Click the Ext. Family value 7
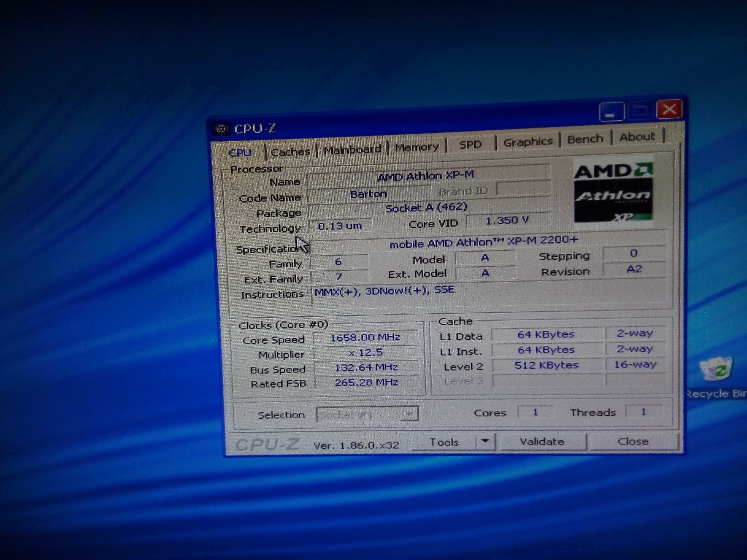The image size is (747, 560). [x=339, y=277]
